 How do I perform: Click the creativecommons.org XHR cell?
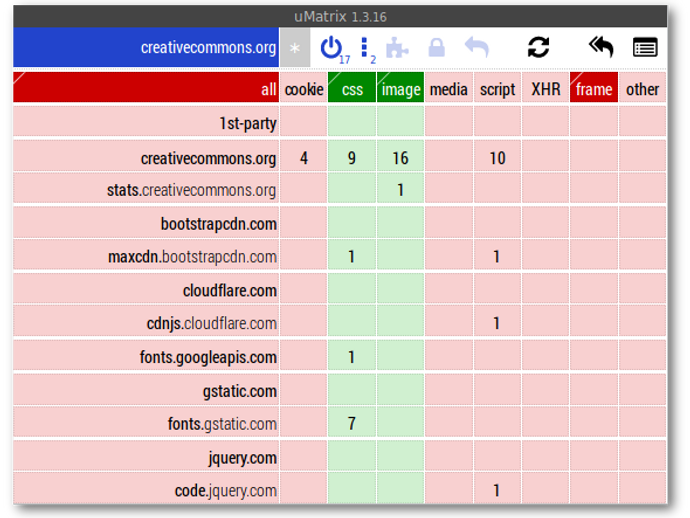point(546,155)
